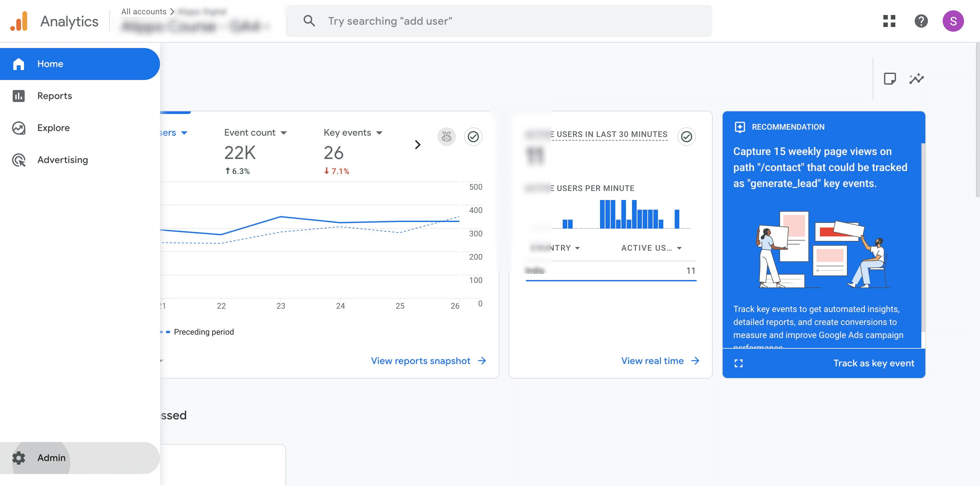Toggle the checkmark circle on realtime card
This screenshot has height=486, width=980.
(x=686, y=137)
